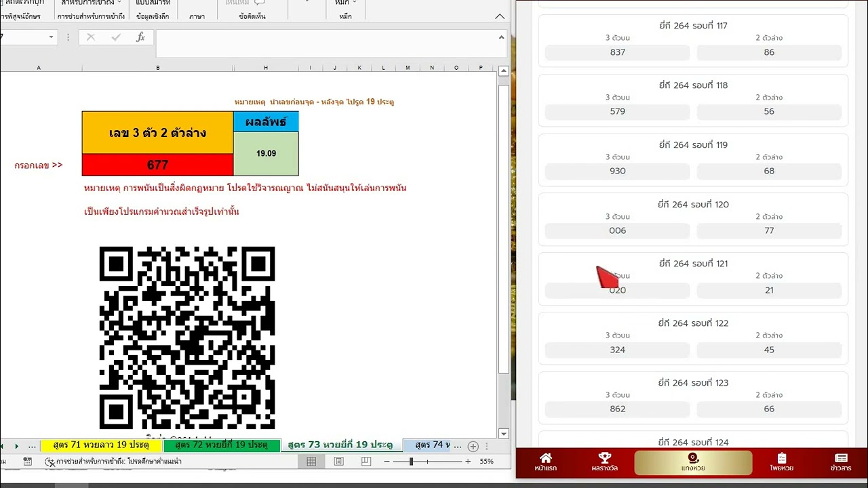This screenshot has width=868, height=488.
Task: Click the ยี่กี 264 รอบที่ 124 heading
Action: 693,443
